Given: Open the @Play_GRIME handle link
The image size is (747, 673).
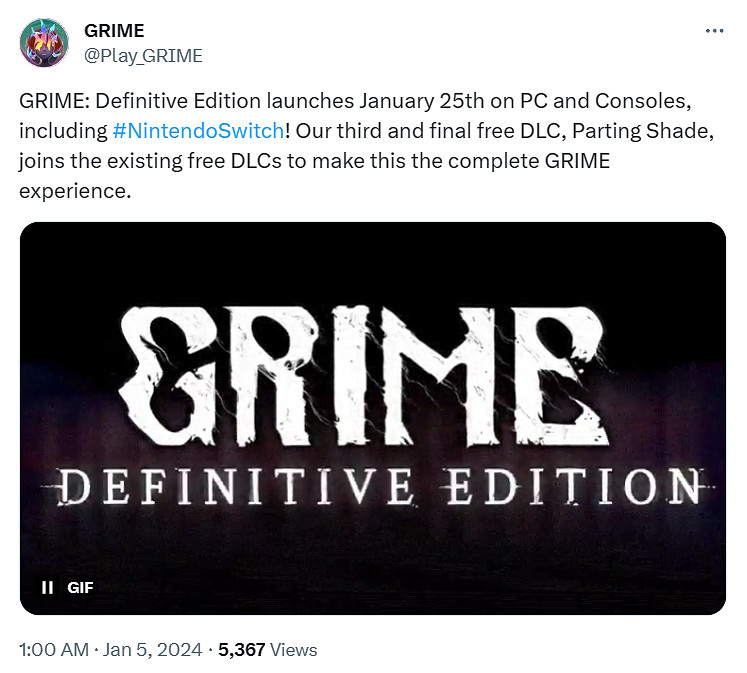Looking at the screenshot, I should tap(143, 55).
